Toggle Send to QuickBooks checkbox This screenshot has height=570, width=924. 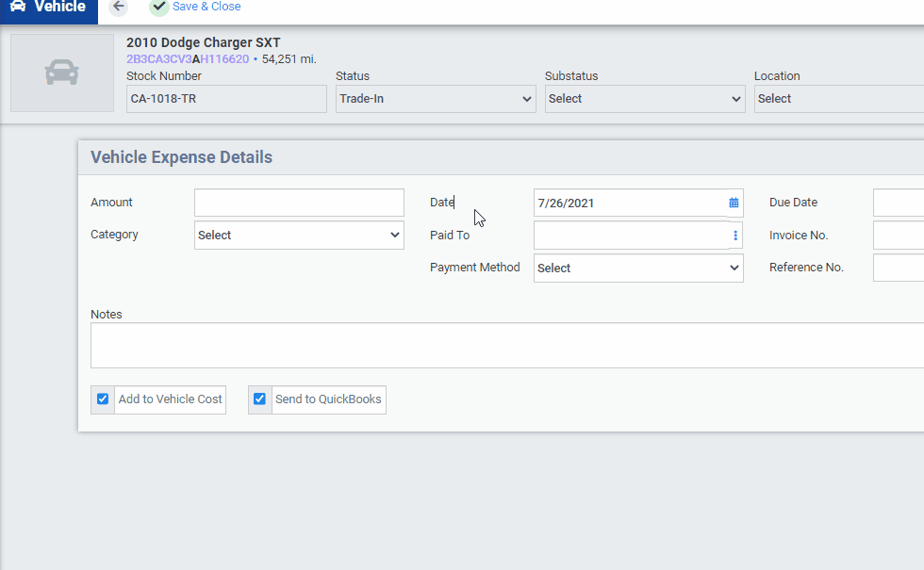click(259, 399)
